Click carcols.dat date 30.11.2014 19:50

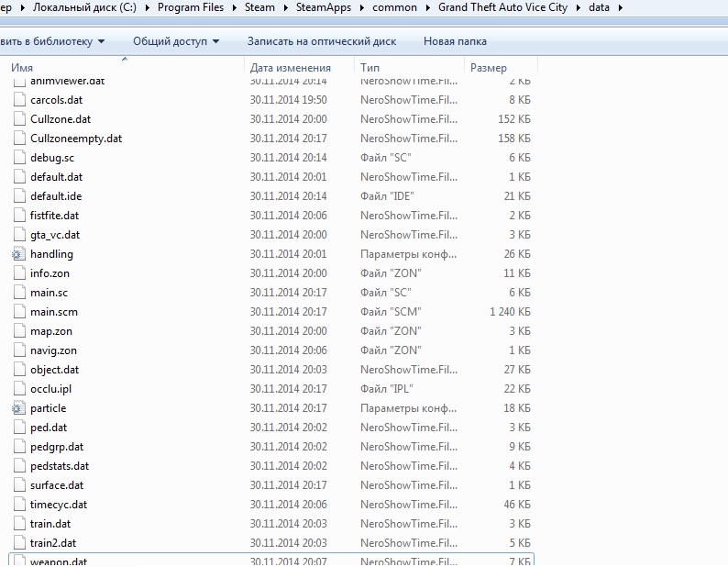coord(288,100)
